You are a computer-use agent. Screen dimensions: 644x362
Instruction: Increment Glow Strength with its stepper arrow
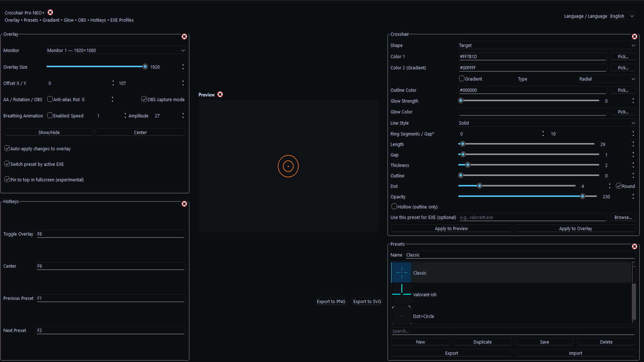634,99
